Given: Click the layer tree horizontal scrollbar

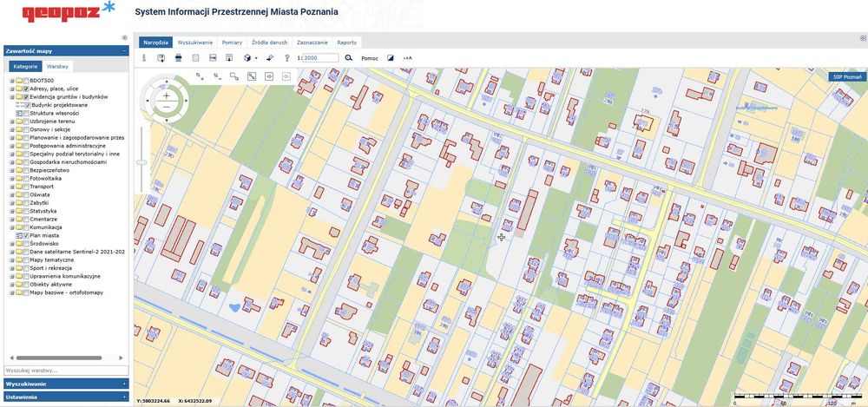Looking at the screenshot, I should 59,358.
